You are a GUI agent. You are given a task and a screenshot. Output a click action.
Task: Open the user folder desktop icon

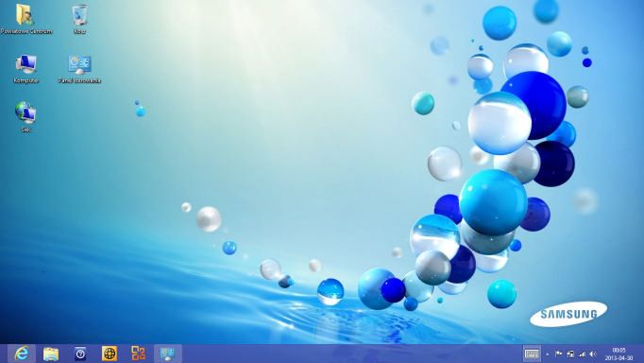click(25, 19)
